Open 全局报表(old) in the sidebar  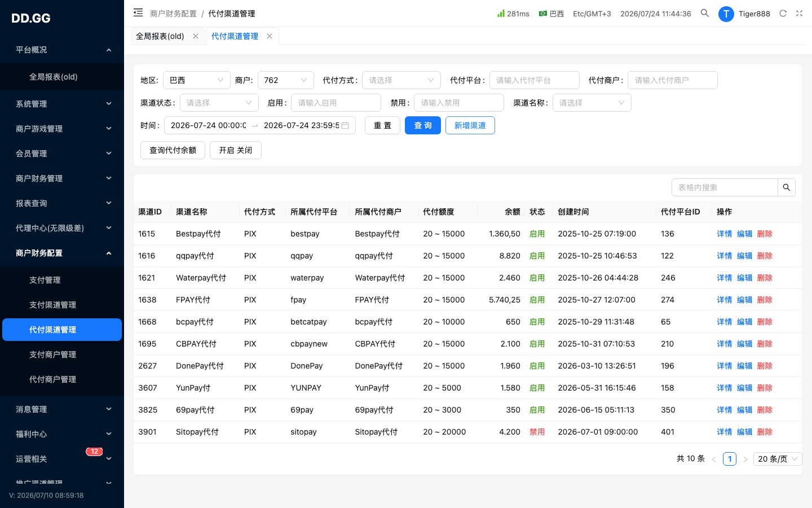tap(62, 77)
